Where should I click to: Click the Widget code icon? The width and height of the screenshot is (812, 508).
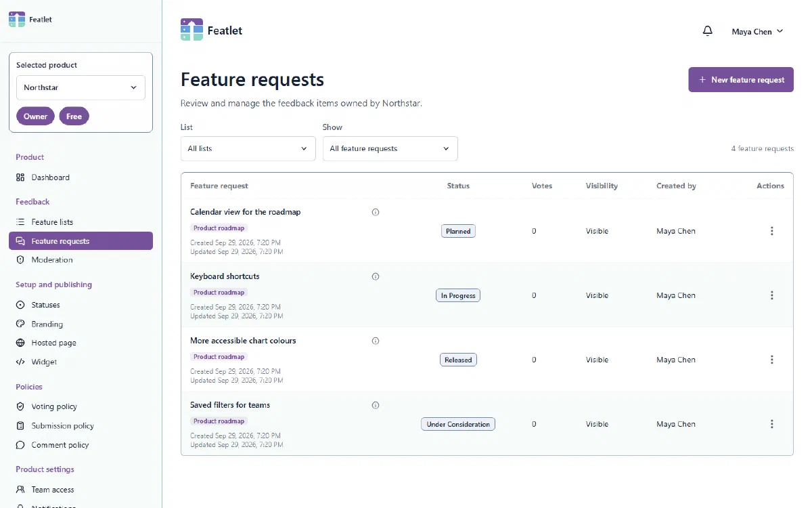click(x=20, y=362)
